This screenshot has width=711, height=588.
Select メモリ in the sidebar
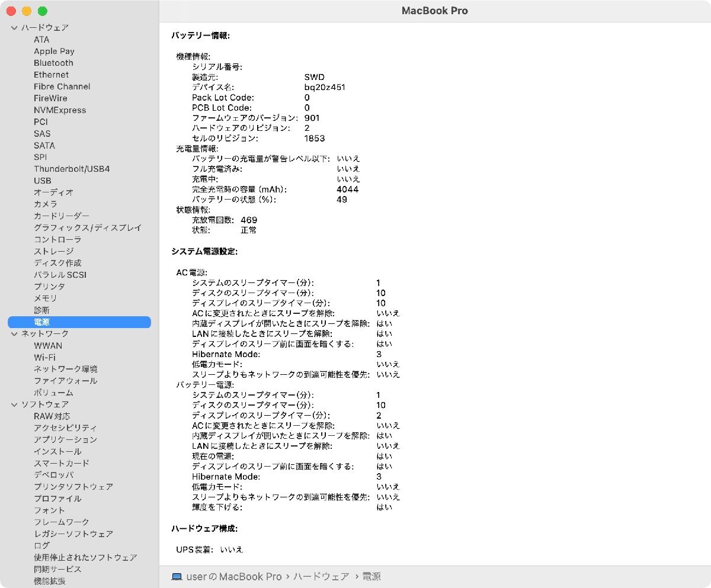tap(46, 298)
